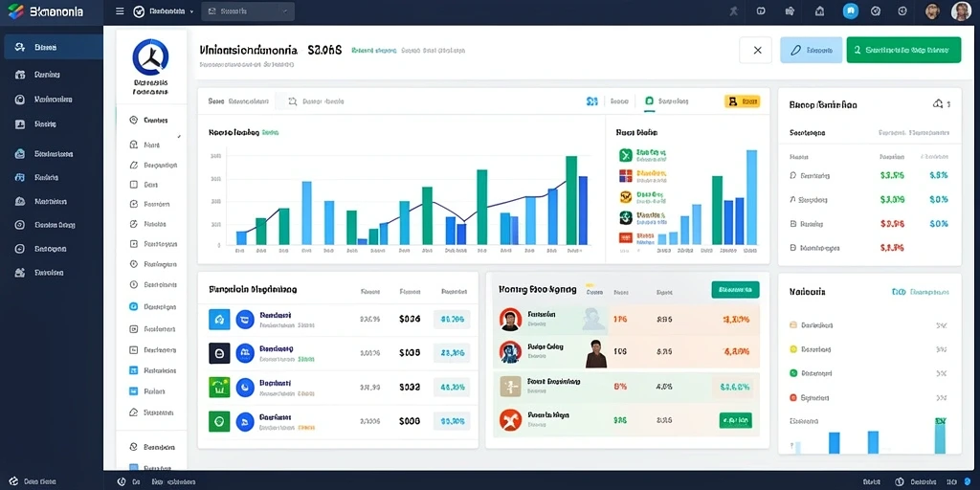Click the cloud upload icon in right panel
Image resolution: width=980 pixels, height=490 pixels.
(x=938, y=104)
